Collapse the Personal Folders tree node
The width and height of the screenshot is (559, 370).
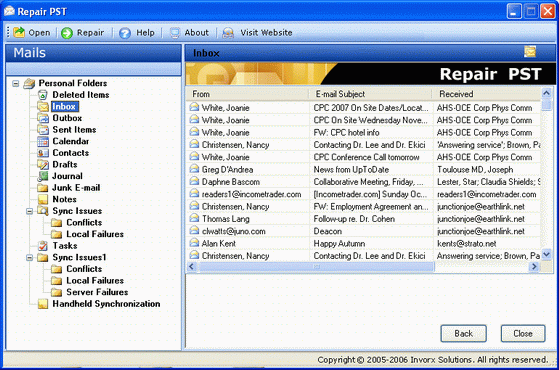(16, 83)
